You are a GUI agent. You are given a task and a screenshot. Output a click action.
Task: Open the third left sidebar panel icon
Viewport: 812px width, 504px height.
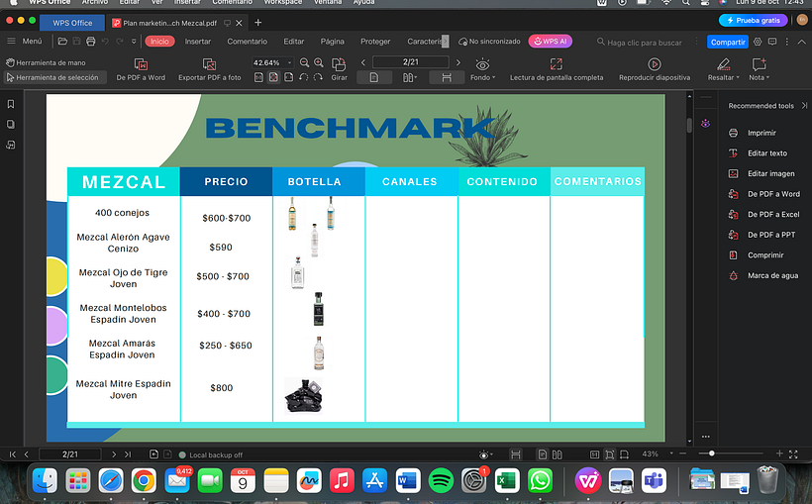(10, 145)
